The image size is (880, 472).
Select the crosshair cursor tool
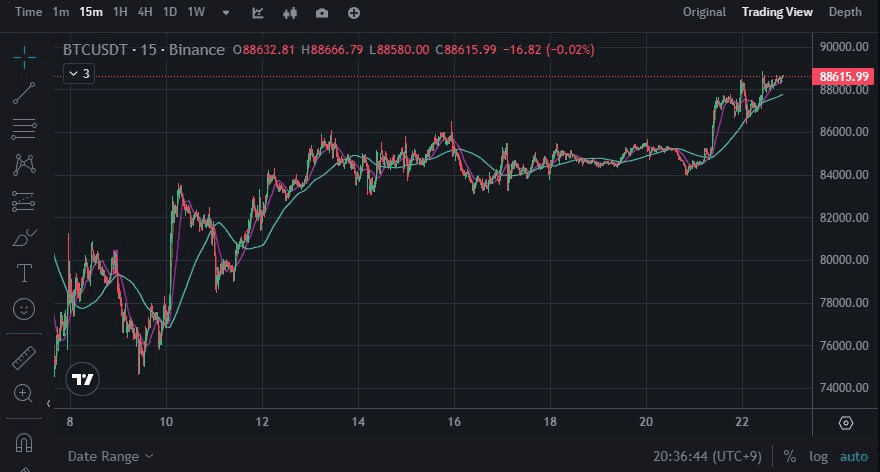click(x=24, y=57)
